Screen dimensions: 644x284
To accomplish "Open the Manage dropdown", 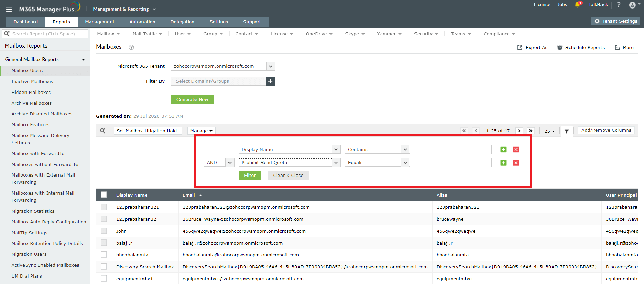I will 201,131.
